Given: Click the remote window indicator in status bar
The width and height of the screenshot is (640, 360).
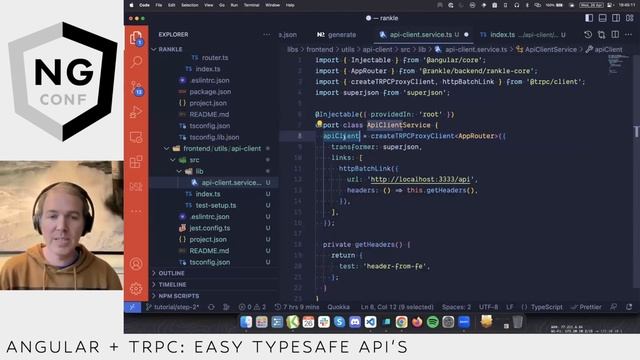Looking at the screenshot, I should tap(132, 307).
